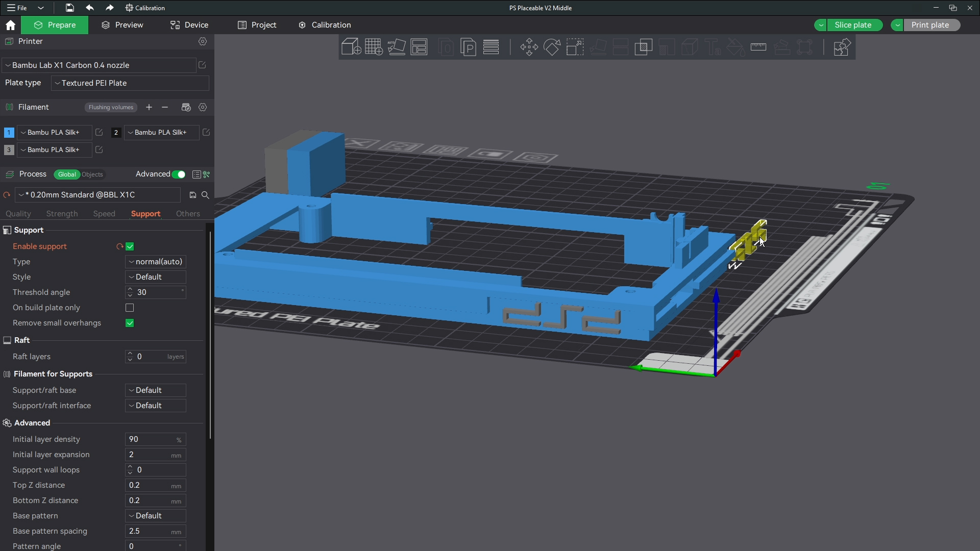Open the Preview tab
Viewport: 980px width, 551px height.
tap(122, 25)
